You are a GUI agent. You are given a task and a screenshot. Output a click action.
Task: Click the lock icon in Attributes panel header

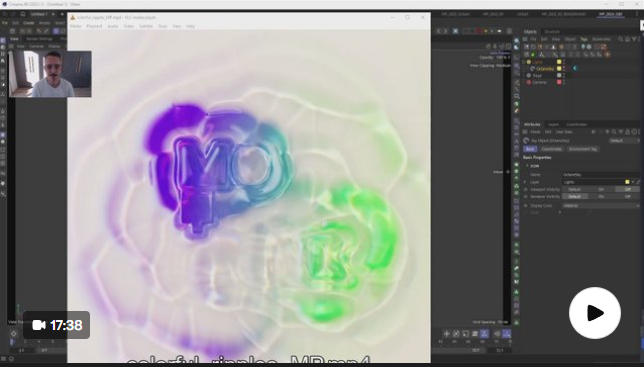tap(627, 132)
